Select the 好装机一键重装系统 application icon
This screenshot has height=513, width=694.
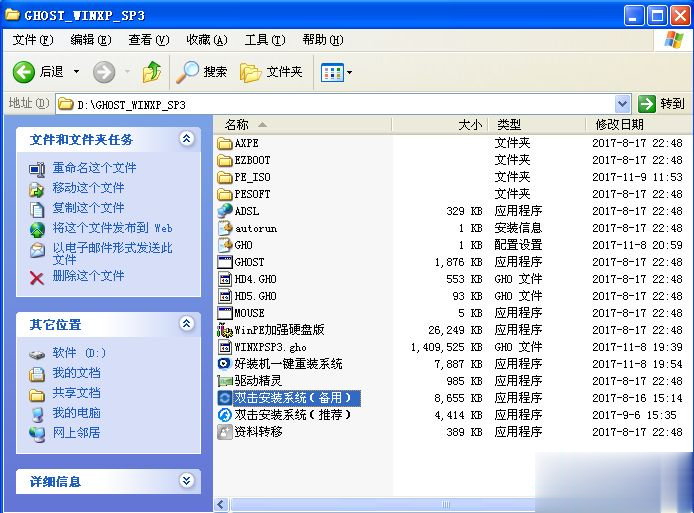click(x=225, y=364)
